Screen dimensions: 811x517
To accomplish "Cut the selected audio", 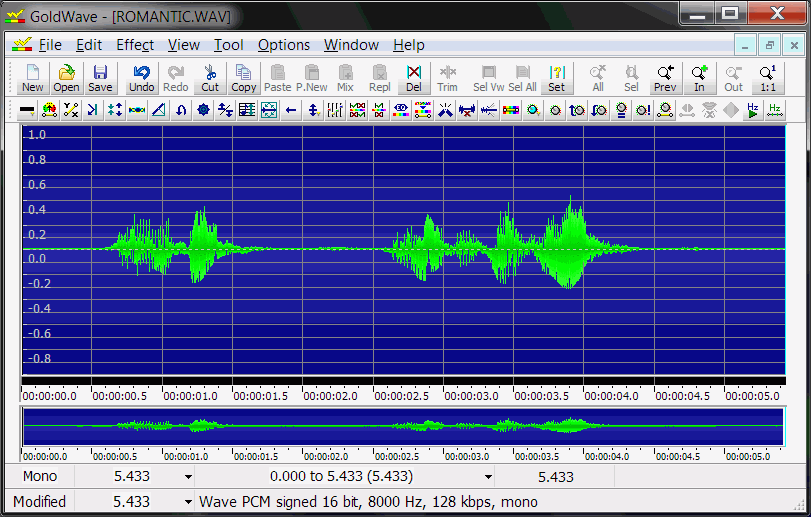I will pyautogui.click(x=210, y=78).
